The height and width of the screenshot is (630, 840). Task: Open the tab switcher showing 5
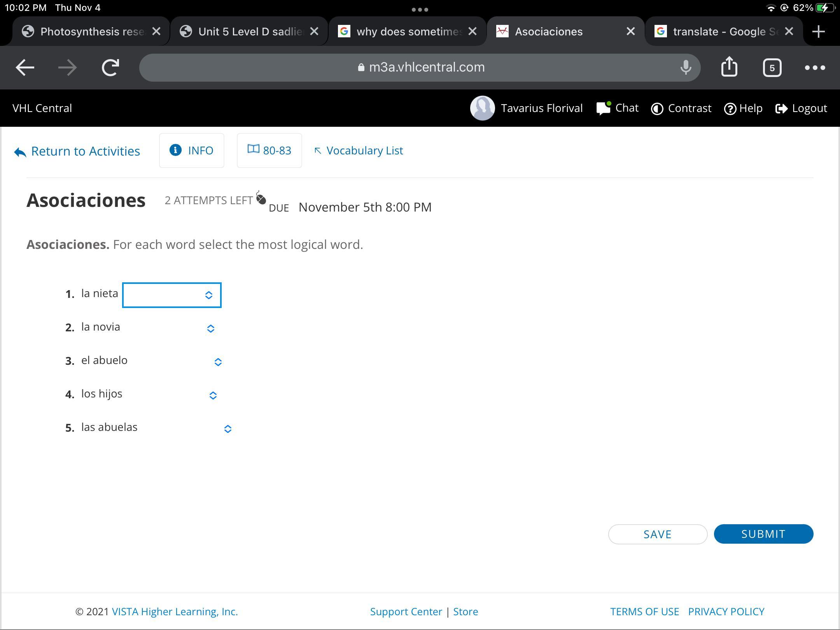(x=772, y=68)
